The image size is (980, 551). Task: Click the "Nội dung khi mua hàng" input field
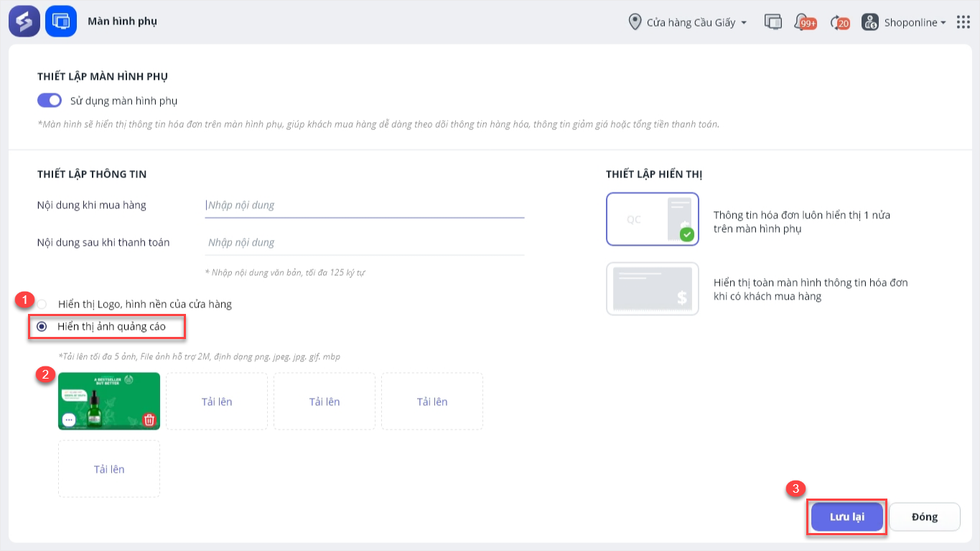point(365,205)
